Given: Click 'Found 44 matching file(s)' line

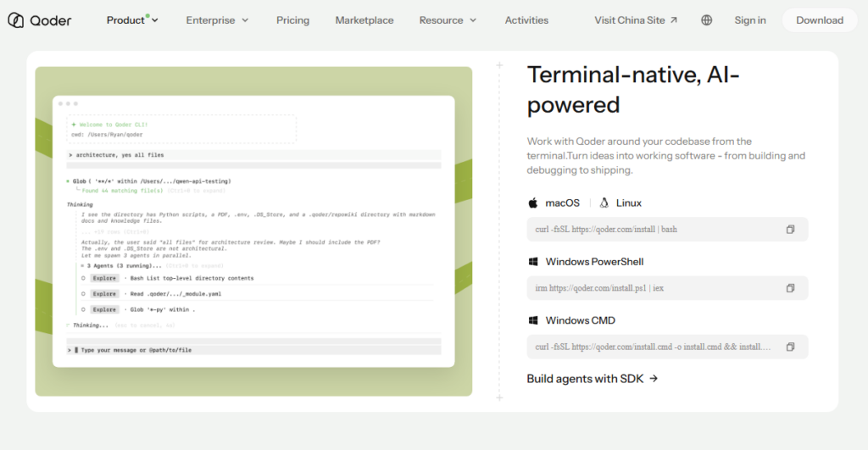Looking at the screenshot, I should point(122,191).
